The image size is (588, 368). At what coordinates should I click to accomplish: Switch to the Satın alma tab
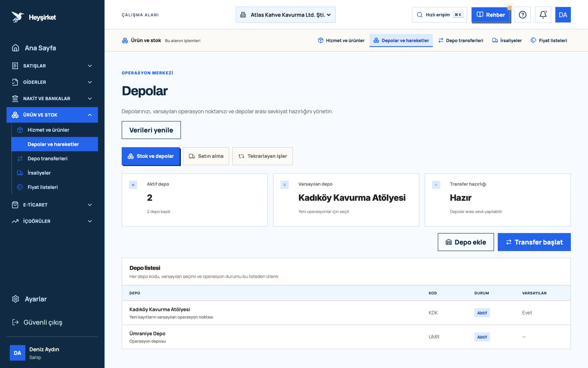tap(206, 156)
